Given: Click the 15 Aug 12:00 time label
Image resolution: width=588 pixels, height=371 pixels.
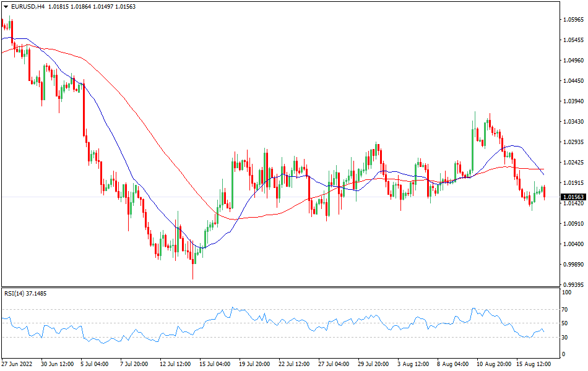Looking at the screenshot, I should tap(534, 365).
